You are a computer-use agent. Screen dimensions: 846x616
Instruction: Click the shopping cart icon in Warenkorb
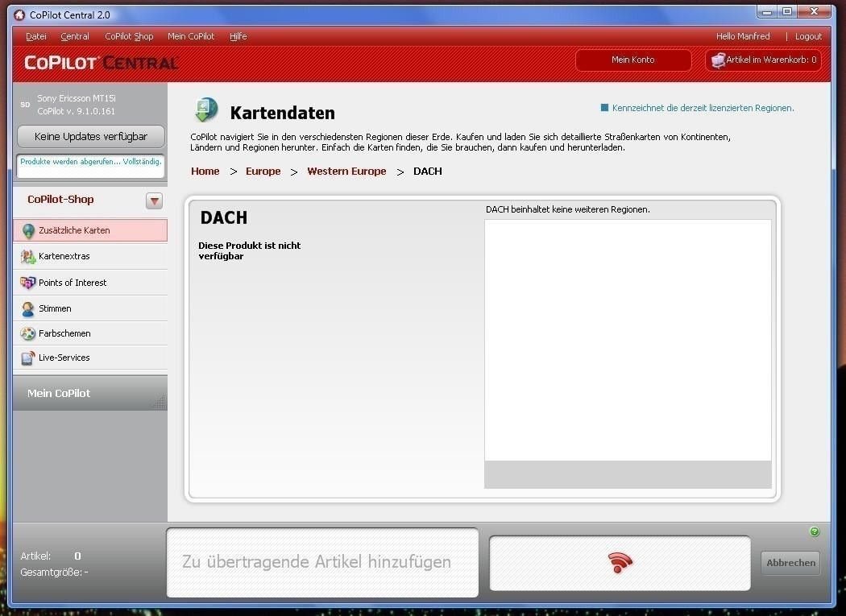point(718,60)
